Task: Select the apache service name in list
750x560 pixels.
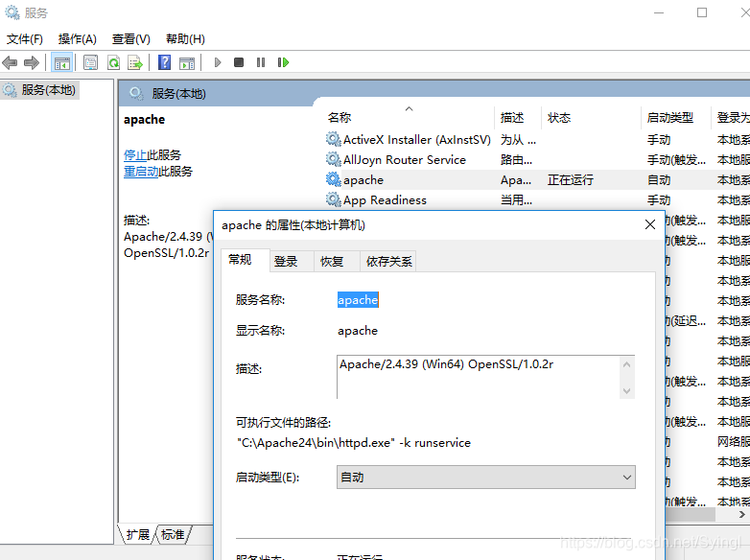Action: point(363,180)
